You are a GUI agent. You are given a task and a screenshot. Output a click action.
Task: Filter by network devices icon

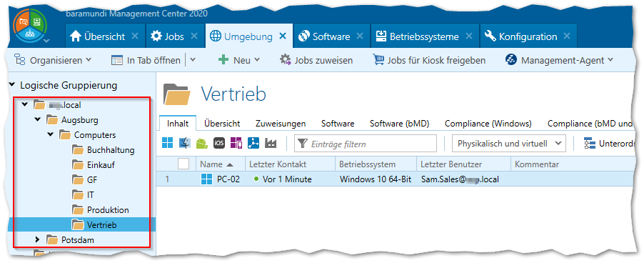pyautogui.click(x=253, y=144)
